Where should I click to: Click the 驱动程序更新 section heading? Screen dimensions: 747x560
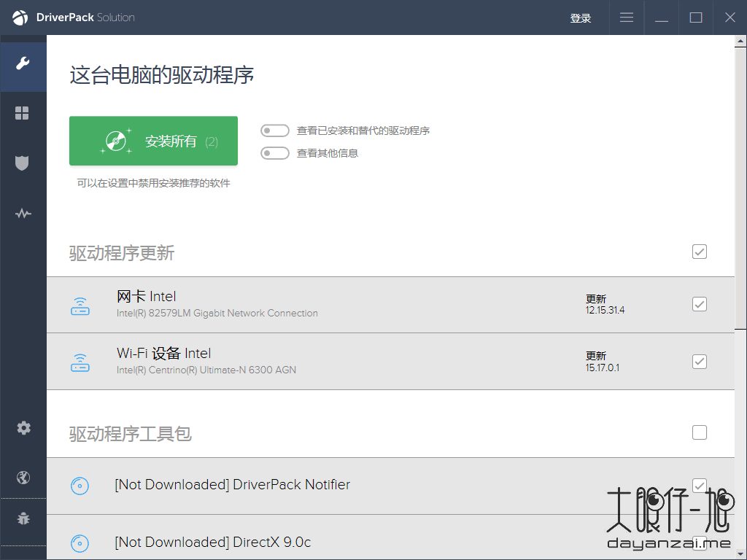(x=122, y=253)
